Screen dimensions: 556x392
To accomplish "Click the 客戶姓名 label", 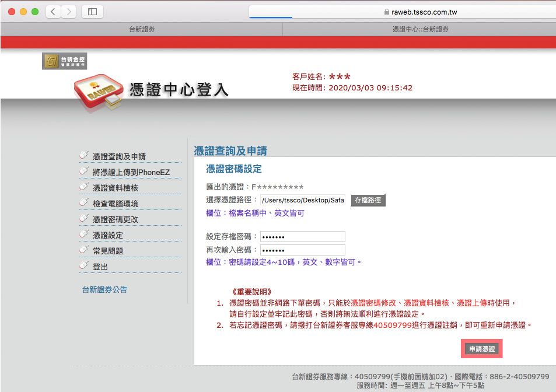I will 309,76.
